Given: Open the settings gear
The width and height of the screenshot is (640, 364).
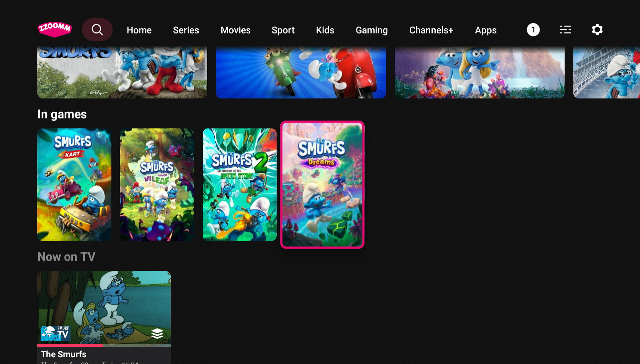Looking at the screenshot, I should (x=597, y=30).
